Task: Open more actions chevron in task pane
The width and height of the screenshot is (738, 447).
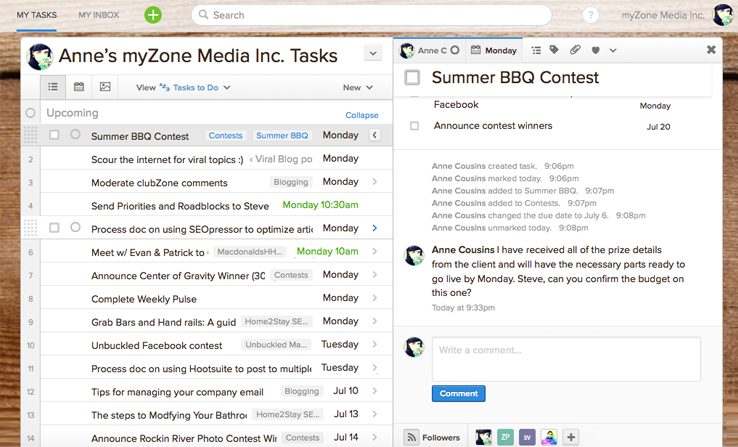Action: tap(613, 50)
